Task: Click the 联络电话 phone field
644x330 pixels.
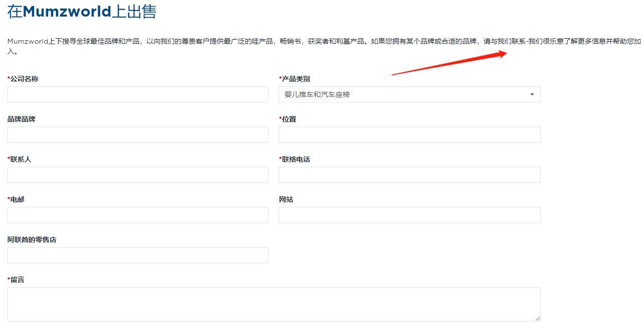Action: [409, 174]
